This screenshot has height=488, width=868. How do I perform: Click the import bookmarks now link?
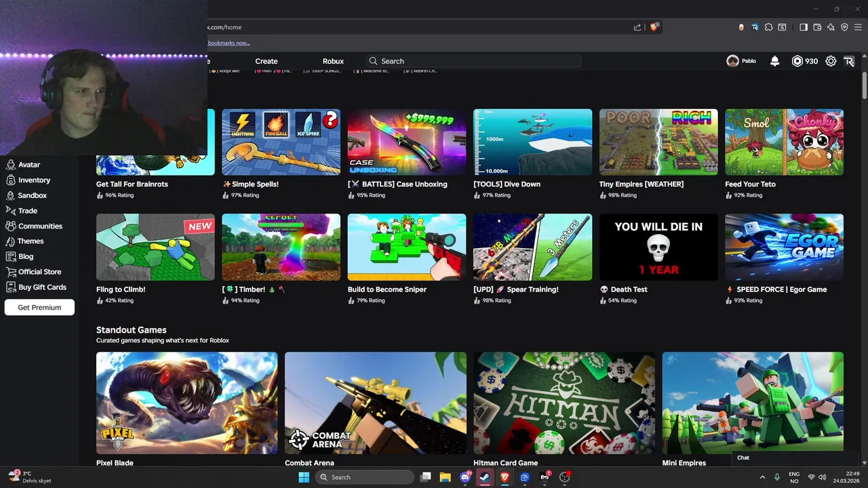[x=229, y=43]
